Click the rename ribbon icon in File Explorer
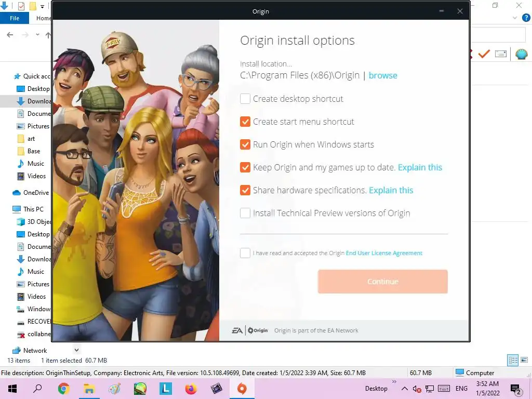Screen dimensions: 532x399 (x=501, y=54)
